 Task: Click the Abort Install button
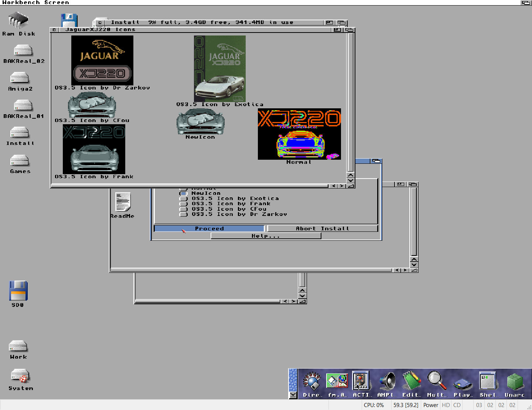[x=323, y=228]
